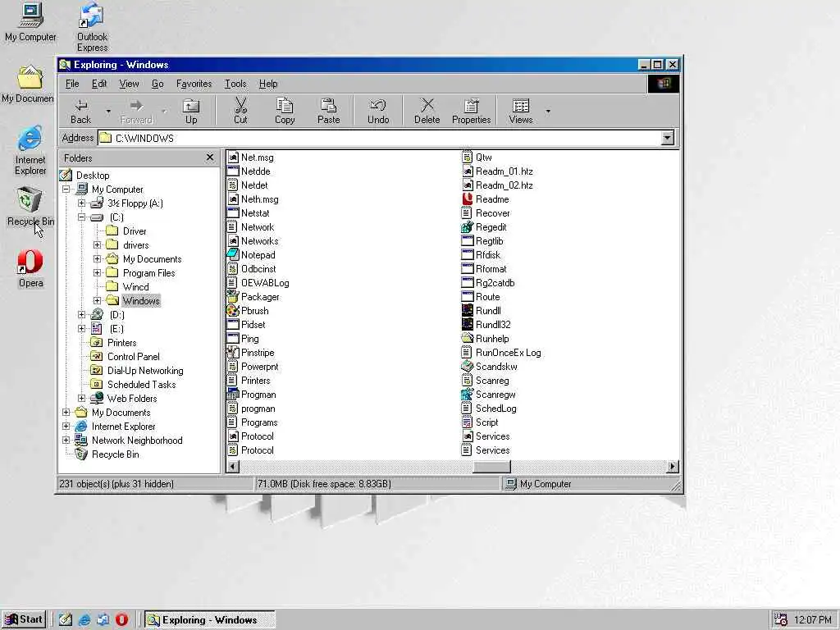Select the Regedit file icon

pyautogui.click(x=467, y=227)
